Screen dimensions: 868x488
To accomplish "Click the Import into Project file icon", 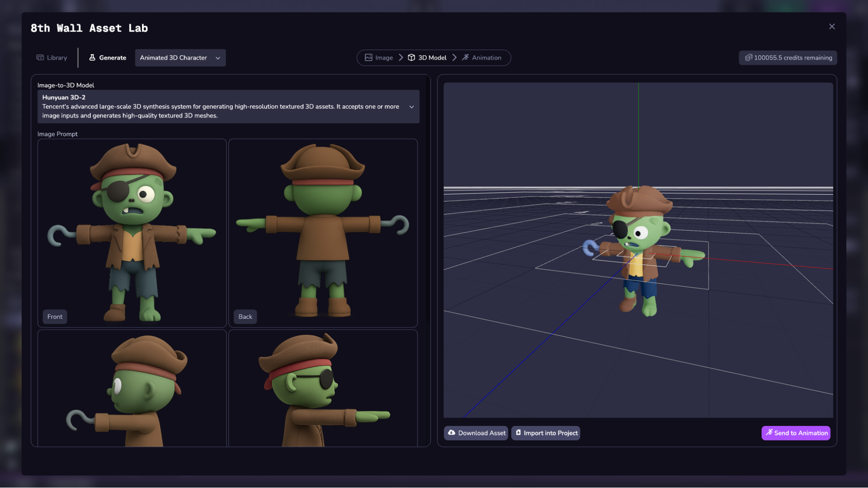I will [518, 433].
